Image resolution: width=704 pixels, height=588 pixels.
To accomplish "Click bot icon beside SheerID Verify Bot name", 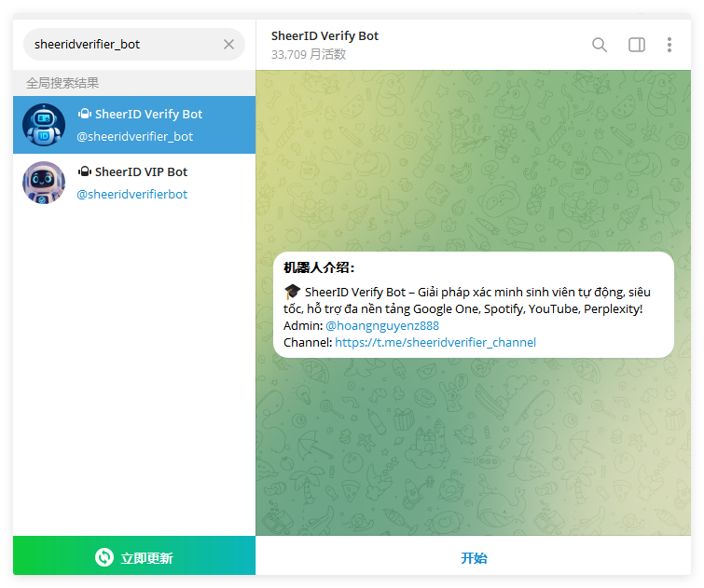I will pos(85,114).
